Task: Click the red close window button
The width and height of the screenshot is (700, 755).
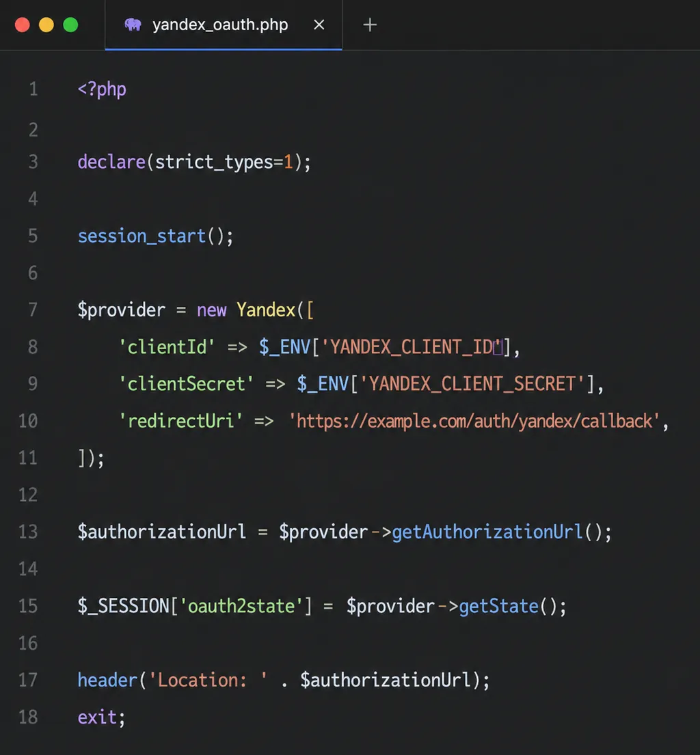Action: click(x=22, y=25)
